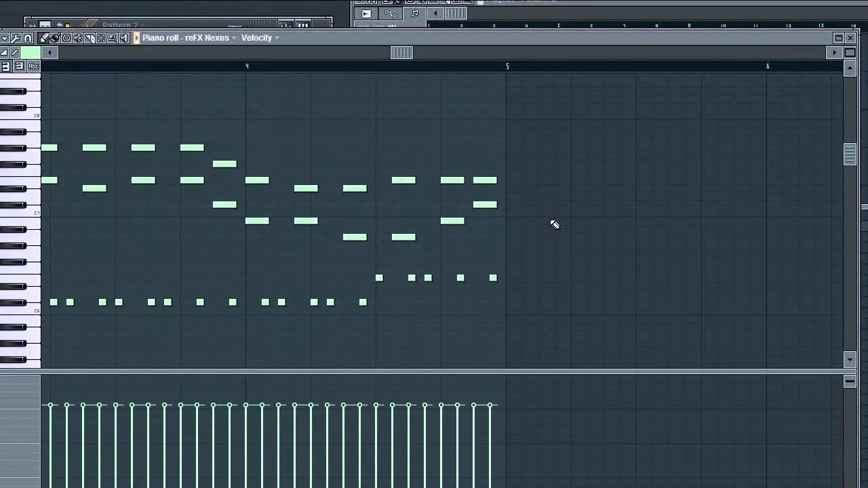Select the Slice tool
This screenshot has height=488, width=868.
pyautogui.click(x=90, y=38)
